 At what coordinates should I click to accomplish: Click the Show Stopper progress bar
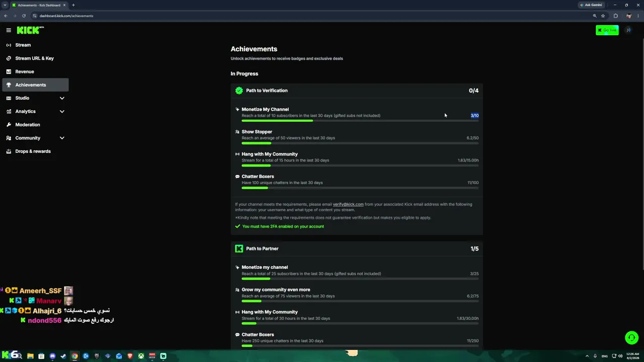360,143
